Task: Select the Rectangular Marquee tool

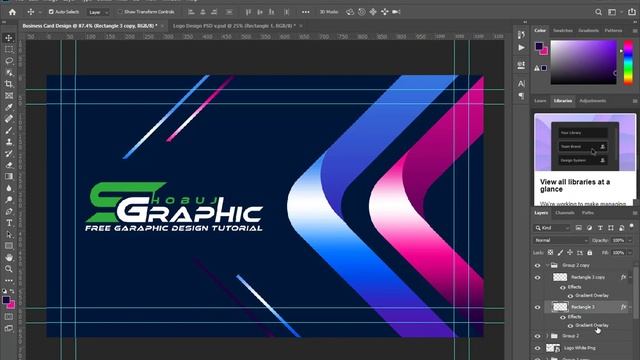Action: pos(9,49)
